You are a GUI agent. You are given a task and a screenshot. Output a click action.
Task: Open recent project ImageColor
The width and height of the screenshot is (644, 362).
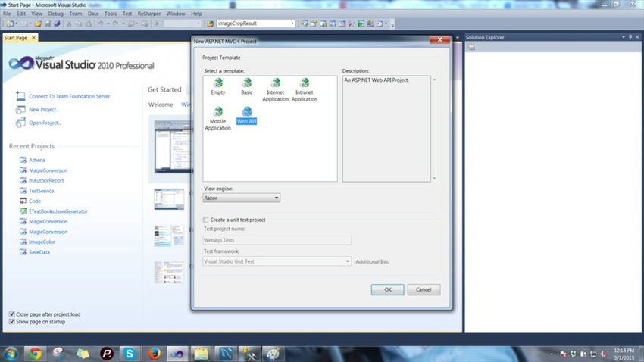pos(42,242)
